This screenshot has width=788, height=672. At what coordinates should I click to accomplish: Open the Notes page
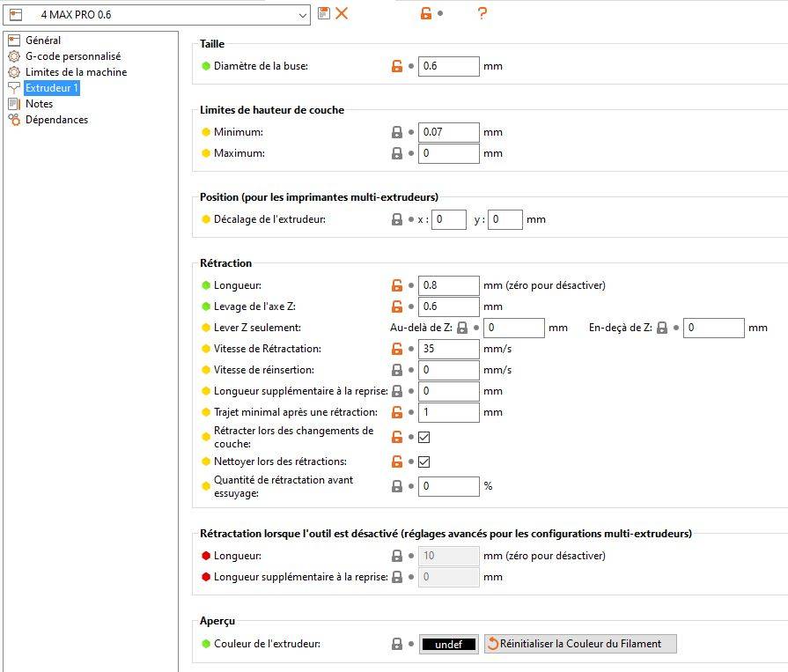click(x=39, y=104)
